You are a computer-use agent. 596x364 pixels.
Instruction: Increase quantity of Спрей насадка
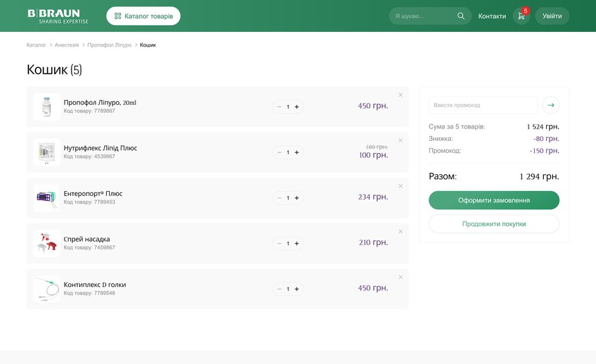click(x=297, y=244)
